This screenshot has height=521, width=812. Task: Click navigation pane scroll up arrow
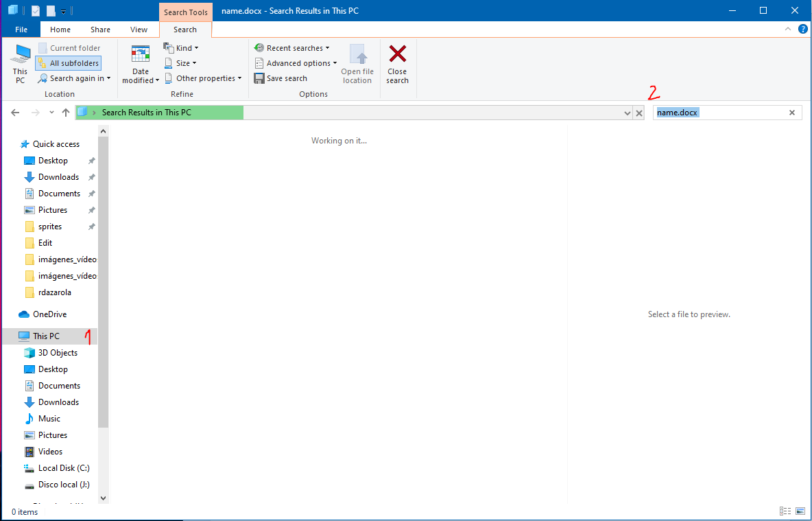103,130
